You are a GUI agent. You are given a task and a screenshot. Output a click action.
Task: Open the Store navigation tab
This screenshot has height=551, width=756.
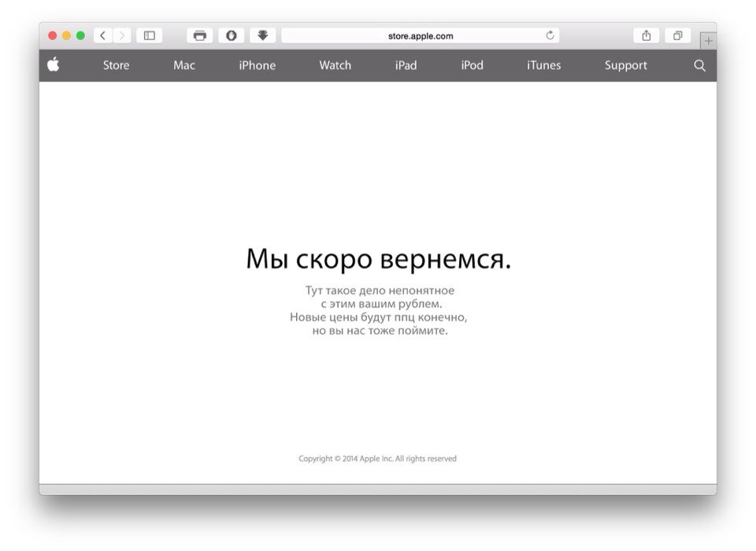tap(117, 65)
